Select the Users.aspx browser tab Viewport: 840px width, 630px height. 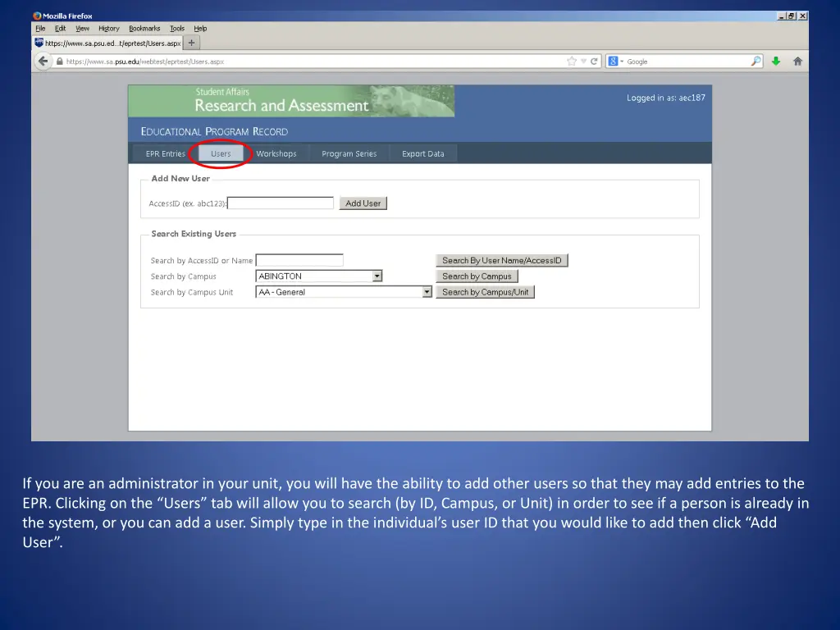pyautogui.click(x=107, y=43)
